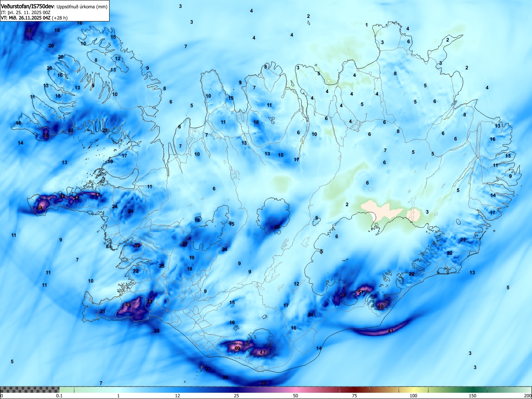Click the precipitation value 64 on map

pos(40,208)
